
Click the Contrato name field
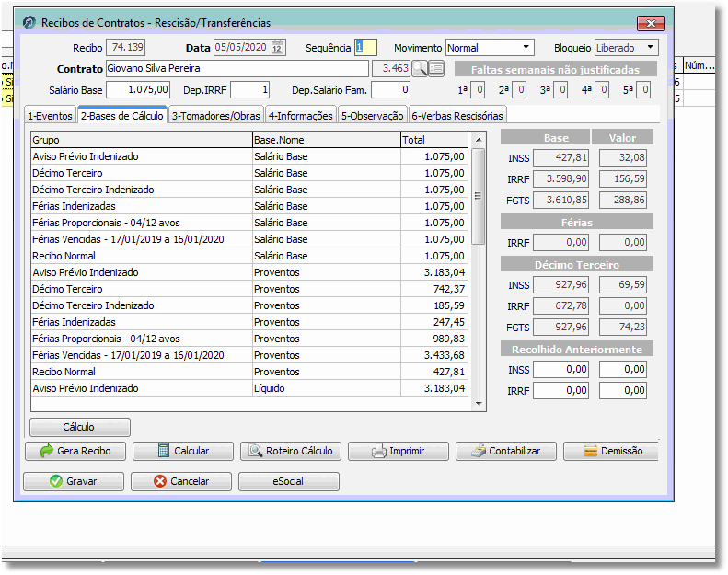tap(237, 69)
